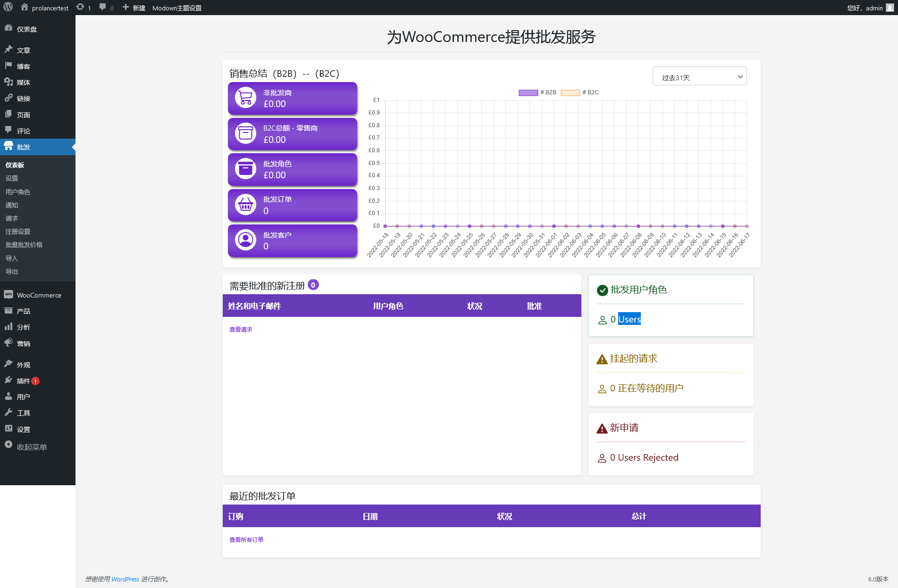Click the basket icon on 批发订单 card
This screenshot has width=898, height=588.
point(245,205)
